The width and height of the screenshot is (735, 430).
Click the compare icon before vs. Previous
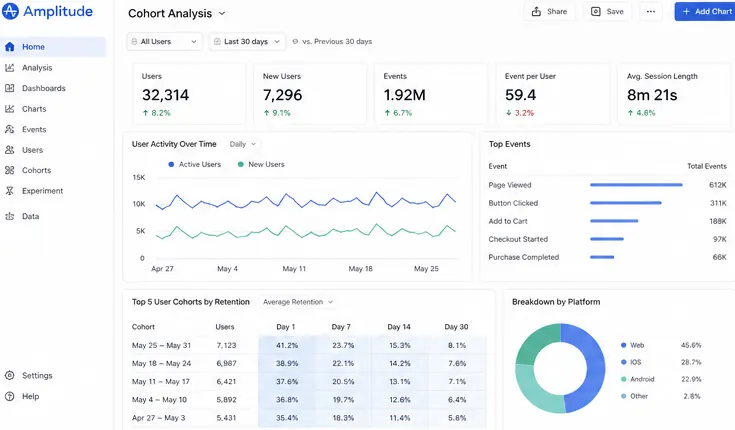point(295,41)
